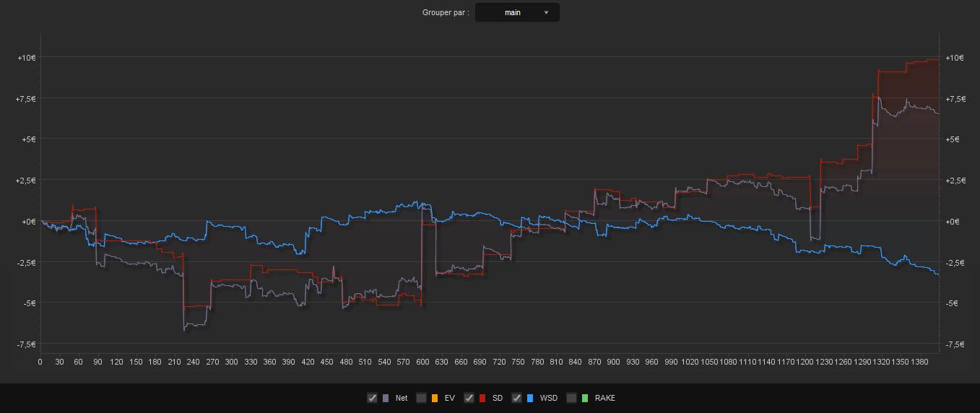This screenshot has height=413, width=980.
Task: Click the orange EV color swatch
Action: pyautogui.click(x=434, y=398)
